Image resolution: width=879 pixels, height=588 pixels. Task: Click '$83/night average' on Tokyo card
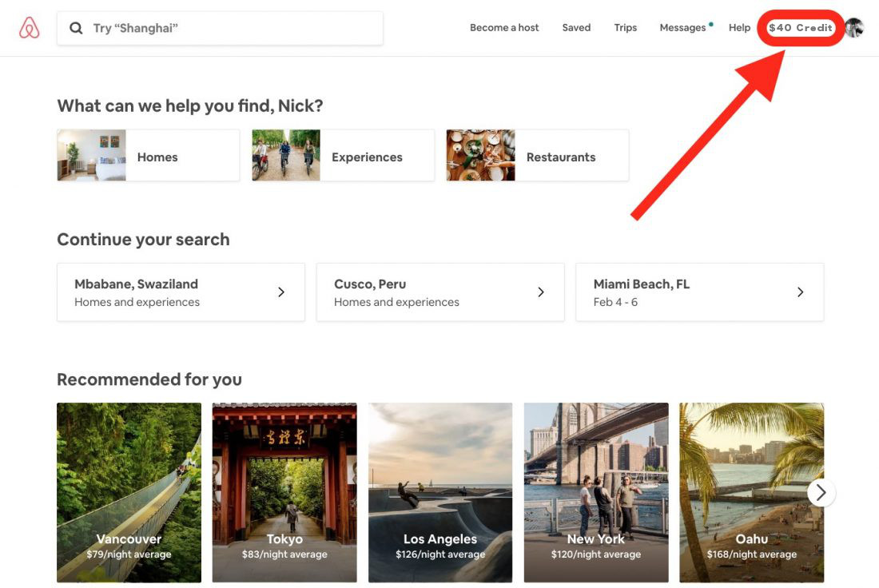(284, 554)
